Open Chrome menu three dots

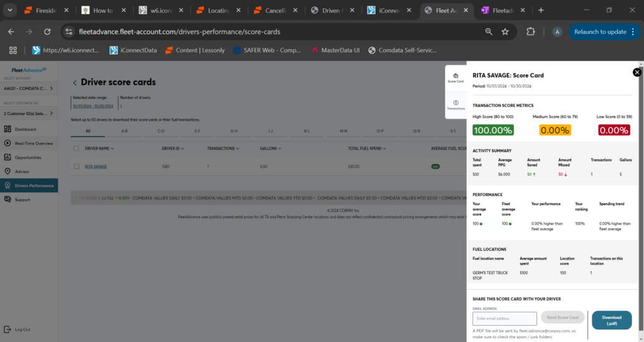pyautogui.click(x=633, y=31)
